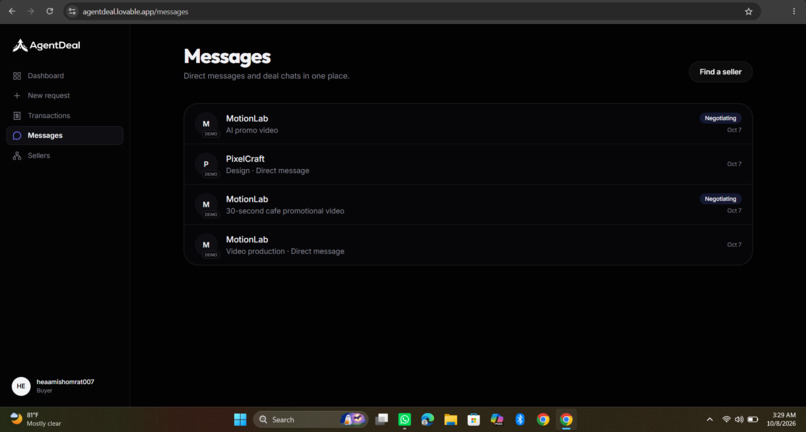Switch to the first Chrome taskbar icon
The width and height of the screenshot is (806, 432).
tap(543, 420)
